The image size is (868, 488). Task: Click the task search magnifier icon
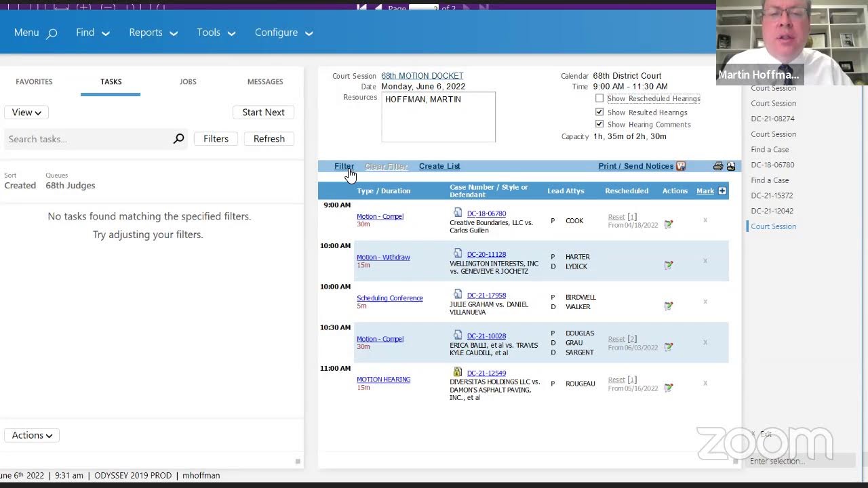178,139
